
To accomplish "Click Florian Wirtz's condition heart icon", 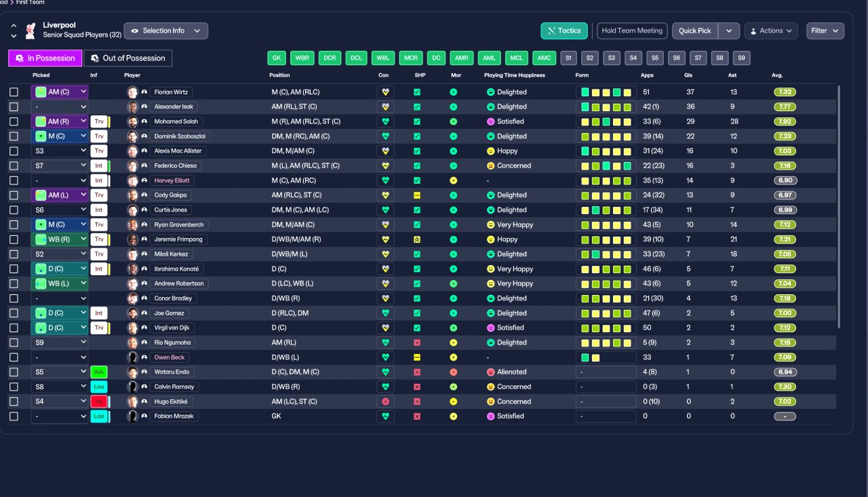I will click(385, 92).
